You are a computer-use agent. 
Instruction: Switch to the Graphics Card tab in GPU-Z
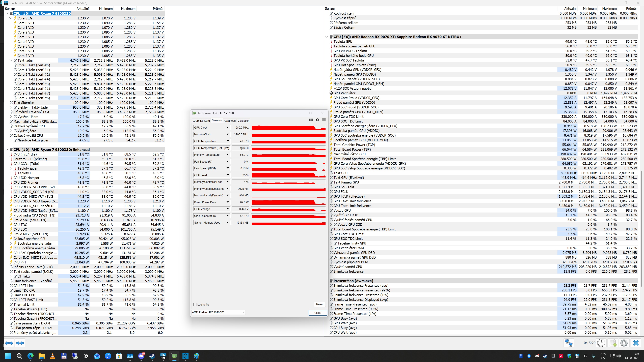[x=201, y=121]
